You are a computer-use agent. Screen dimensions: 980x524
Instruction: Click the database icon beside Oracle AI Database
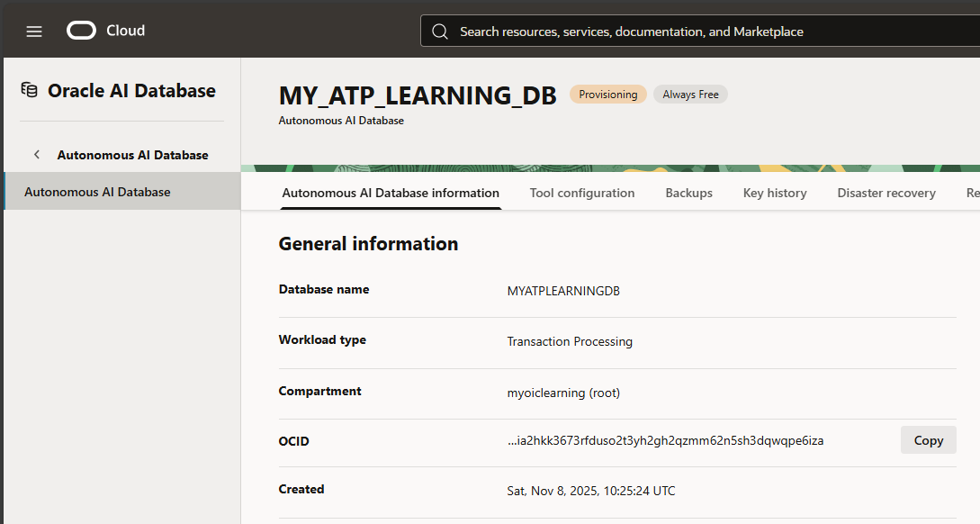click(x=30, y=90)
